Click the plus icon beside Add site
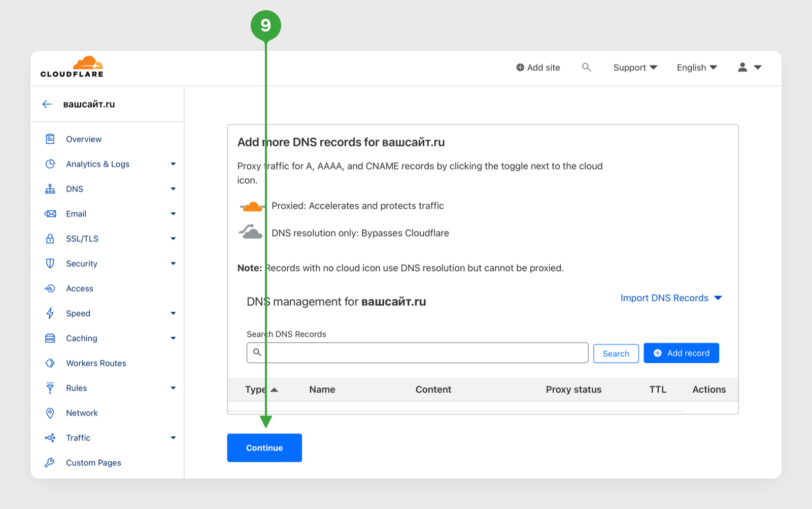812x509 pixels. click(520, 67)
